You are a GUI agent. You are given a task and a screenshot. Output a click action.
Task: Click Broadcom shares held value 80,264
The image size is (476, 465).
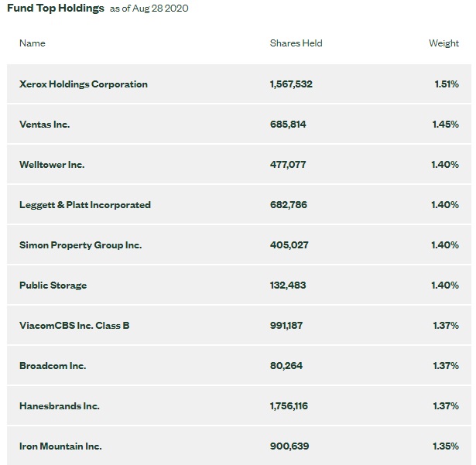pos(286,366)
